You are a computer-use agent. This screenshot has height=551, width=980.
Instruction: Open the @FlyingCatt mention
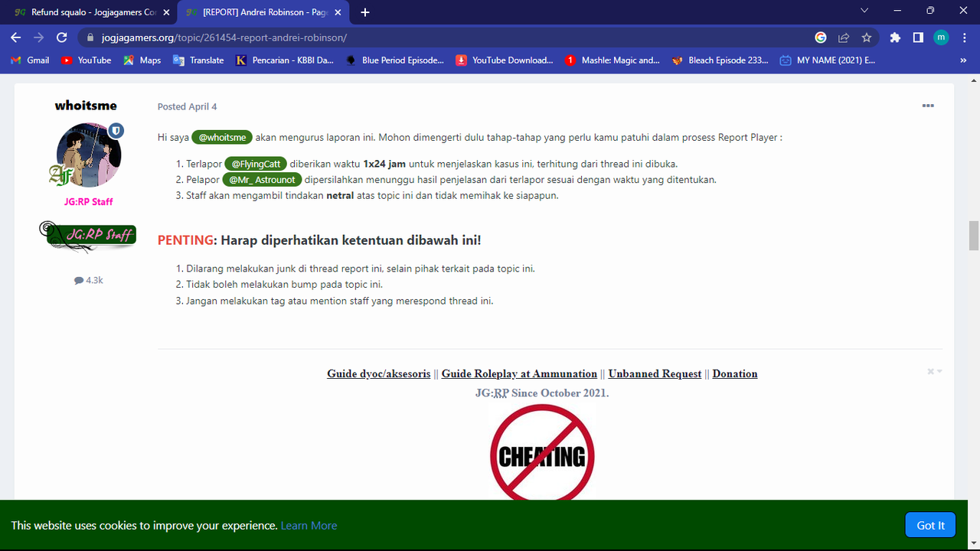click(256, 164)
